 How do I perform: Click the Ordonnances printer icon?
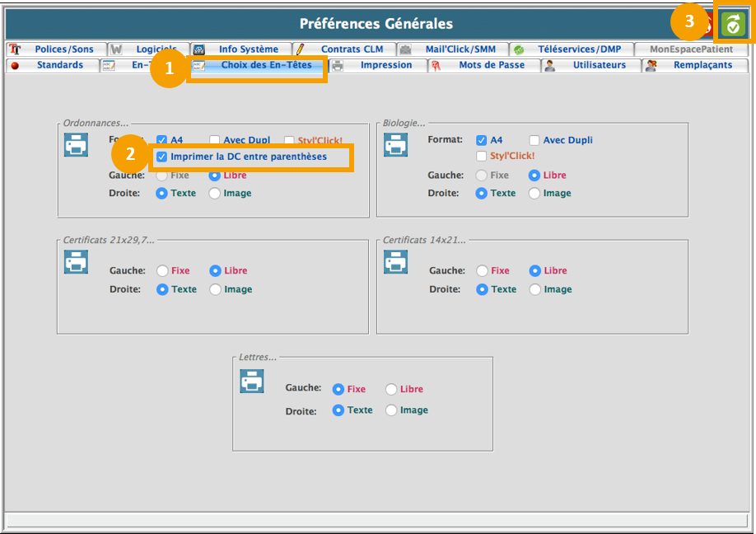76,145
